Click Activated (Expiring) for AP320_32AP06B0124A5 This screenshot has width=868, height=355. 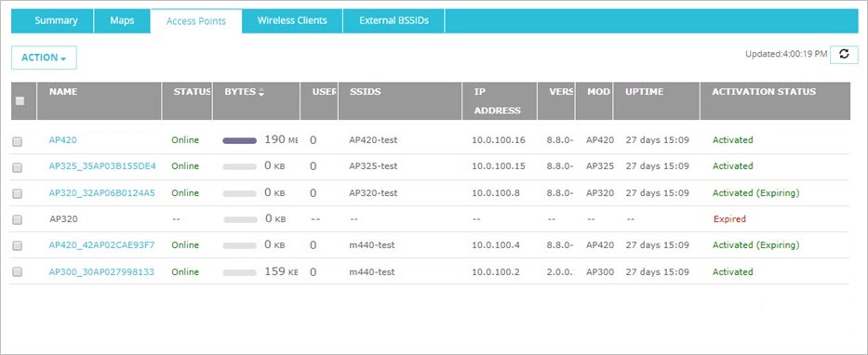pyautogui.click(x=755, y=193)
